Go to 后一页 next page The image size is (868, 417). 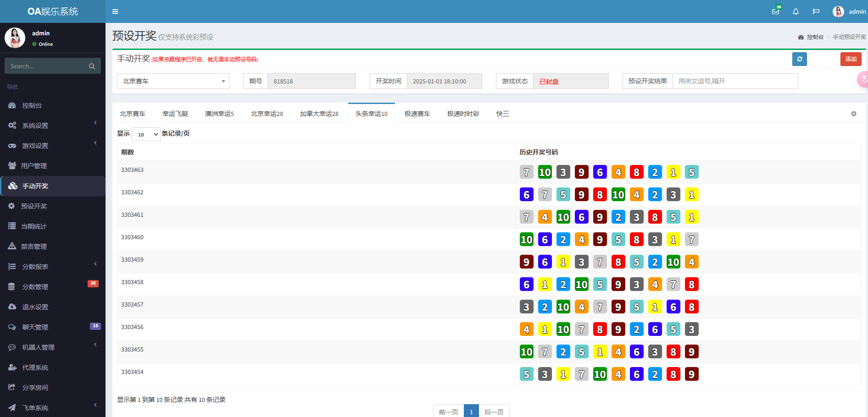point(494,412)
